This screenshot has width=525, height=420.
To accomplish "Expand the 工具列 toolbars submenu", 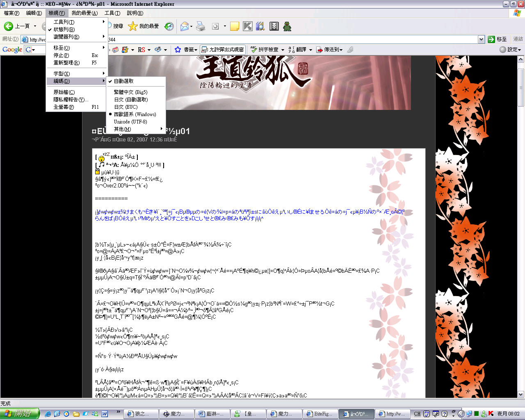I will [77, 22].
